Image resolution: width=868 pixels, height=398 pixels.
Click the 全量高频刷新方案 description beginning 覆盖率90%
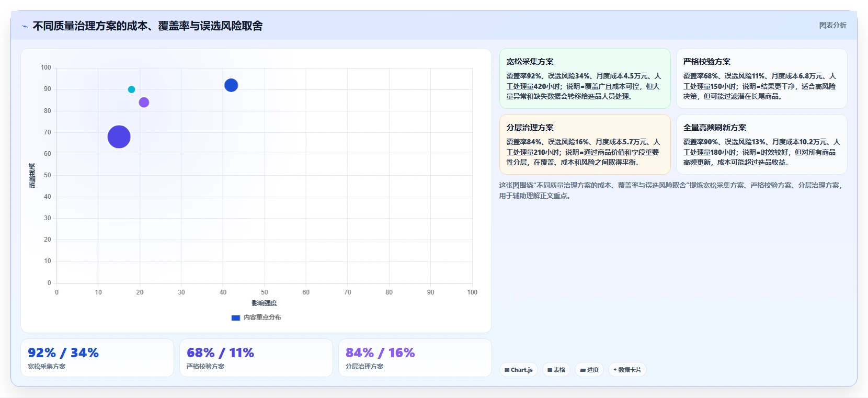pos(762,152)
